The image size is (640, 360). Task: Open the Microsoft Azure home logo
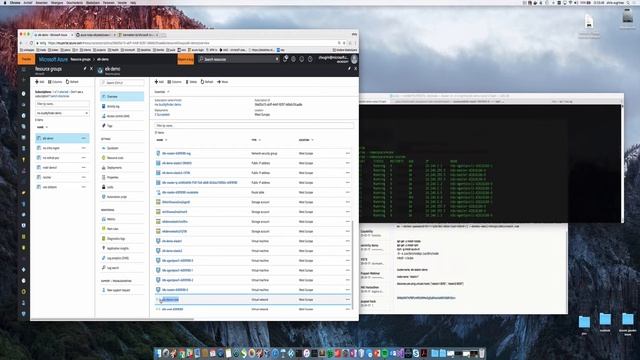(53, 60)
